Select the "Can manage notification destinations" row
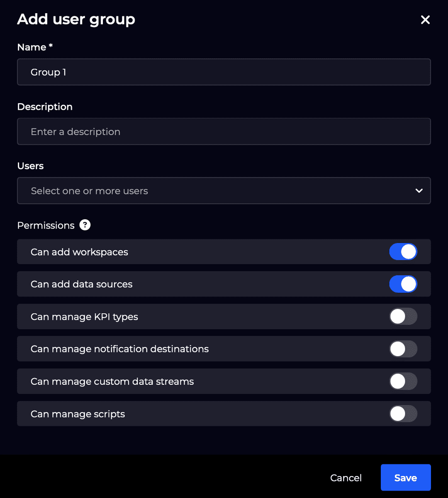 click(x=119, y=349)
